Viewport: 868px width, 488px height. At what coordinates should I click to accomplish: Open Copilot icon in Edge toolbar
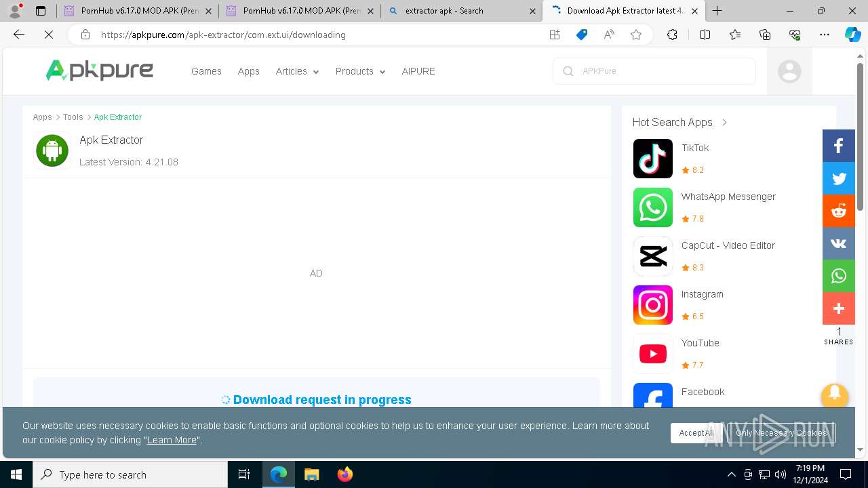click(852, 35)
